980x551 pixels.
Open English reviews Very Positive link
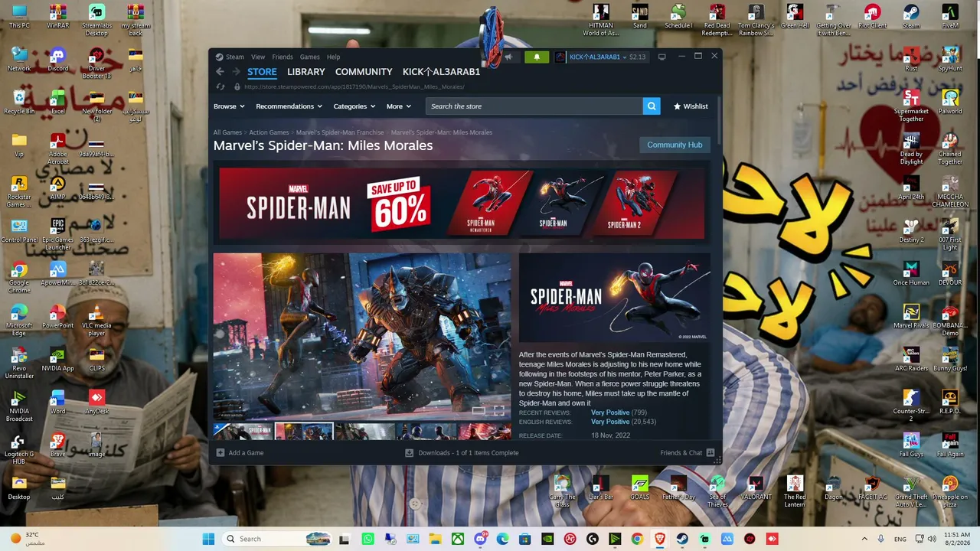click(x=610, y=422)
